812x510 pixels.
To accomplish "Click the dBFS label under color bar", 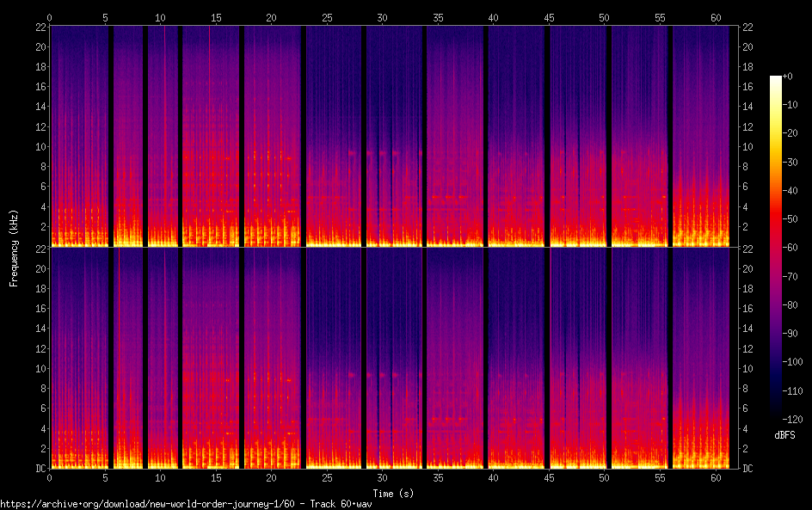I will coord(784,436).
